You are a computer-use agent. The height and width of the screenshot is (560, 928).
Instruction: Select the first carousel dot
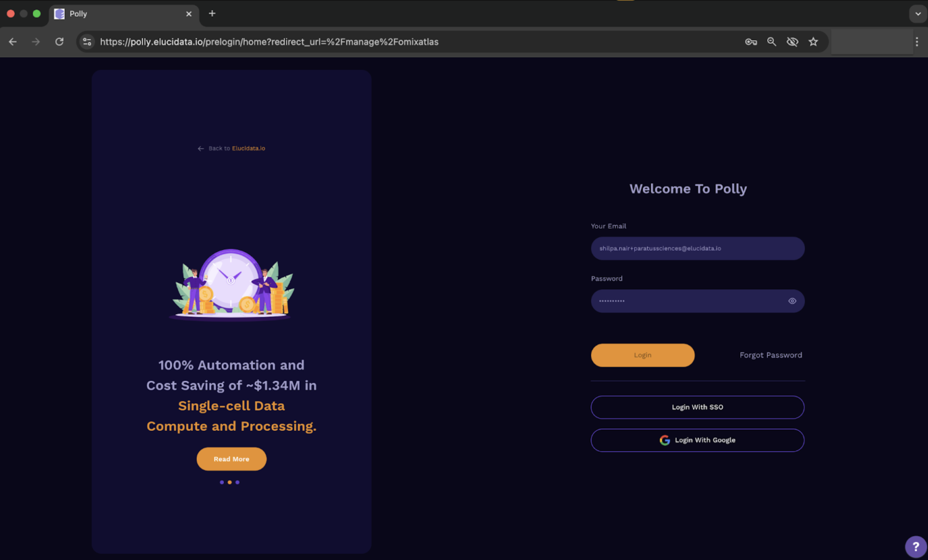pyautogui.click(x=222, y=482)
